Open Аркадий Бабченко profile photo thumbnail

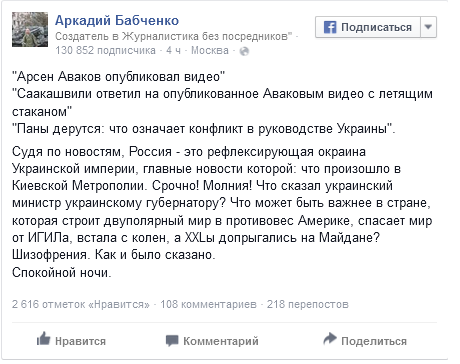coord(30,29)
